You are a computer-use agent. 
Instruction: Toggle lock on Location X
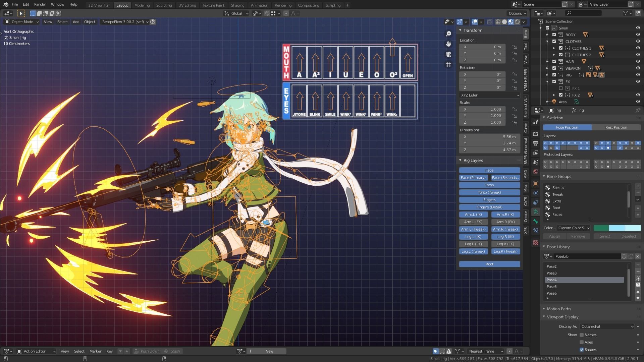(x=514, y=47)
